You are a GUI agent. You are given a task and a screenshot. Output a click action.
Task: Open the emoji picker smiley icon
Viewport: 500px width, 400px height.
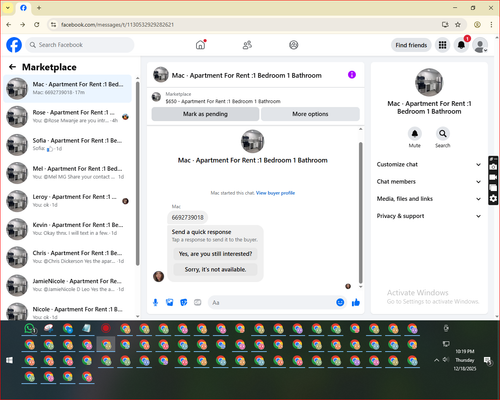tap(340, 302)
